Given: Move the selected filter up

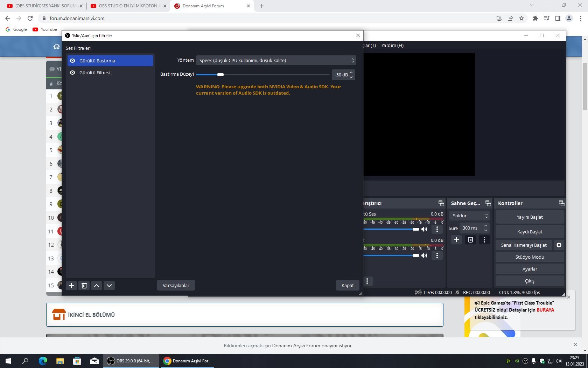Looking at the screenshot, I should pos(97,286).
